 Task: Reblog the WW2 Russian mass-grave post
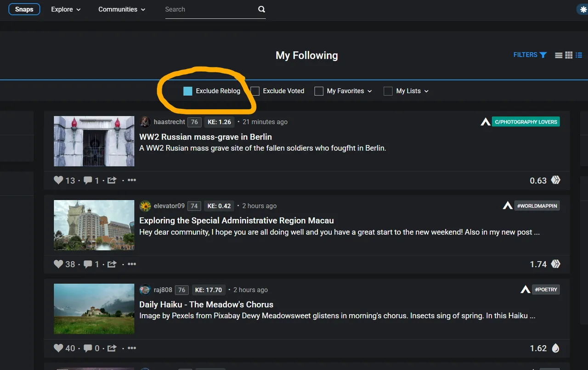(112, 180)
